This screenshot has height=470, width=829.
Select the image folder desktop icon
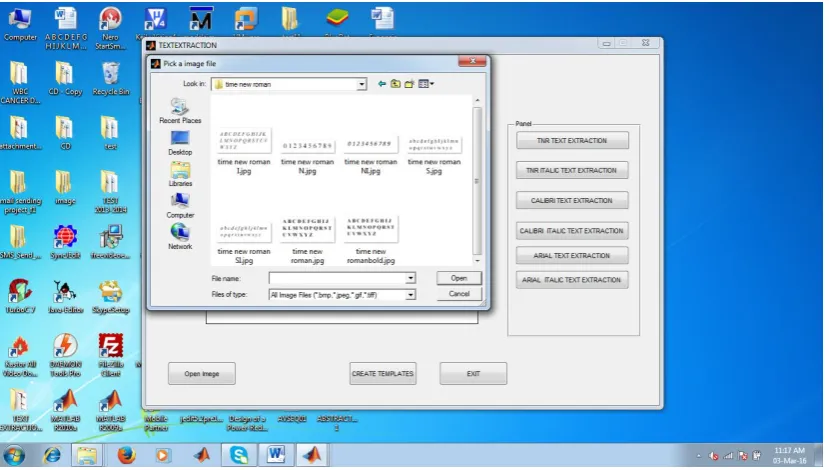click(x=65, y=188)
